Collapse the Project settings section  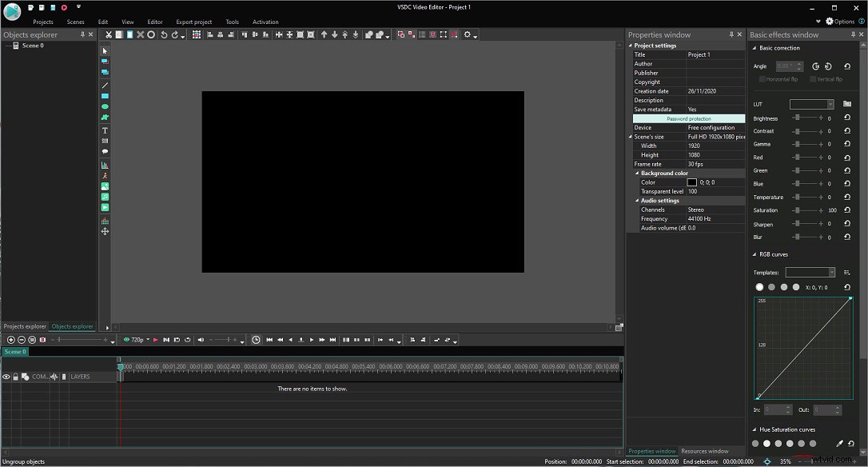pos(631,45)
